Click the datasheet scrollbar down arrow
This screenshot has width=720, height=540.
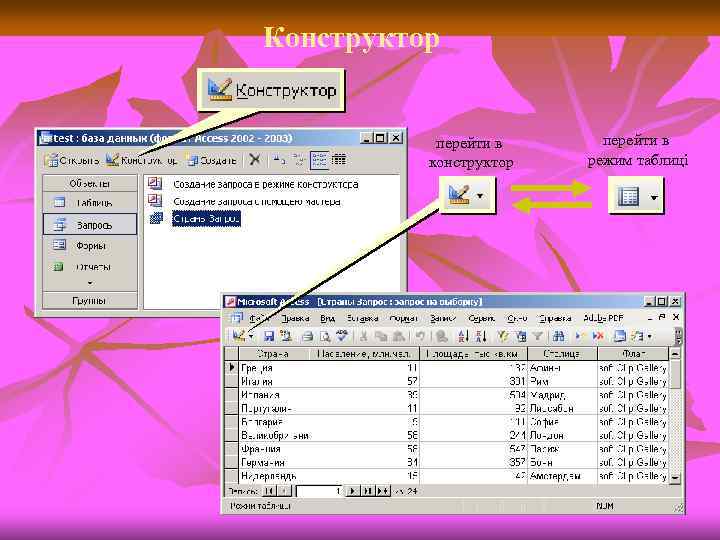675,478
